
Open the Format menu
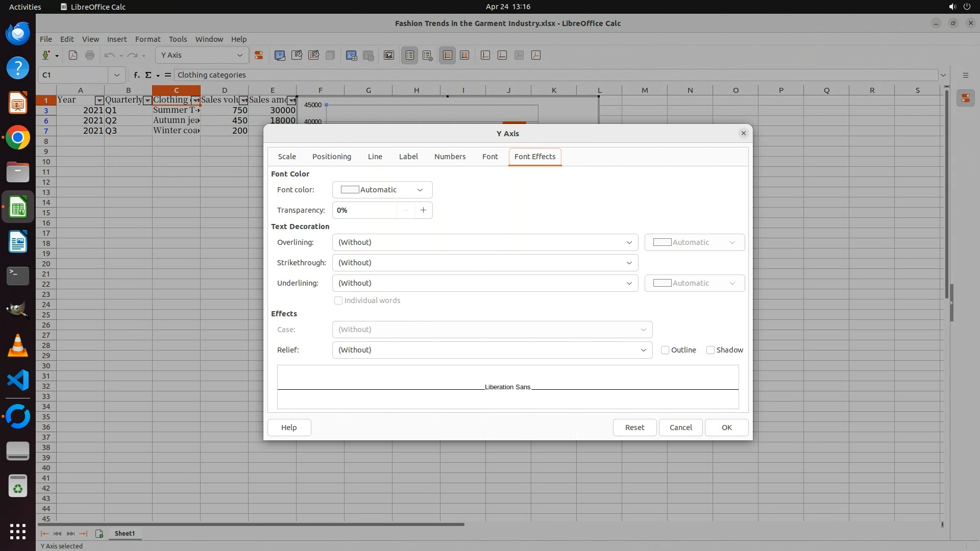click(148, 39)
